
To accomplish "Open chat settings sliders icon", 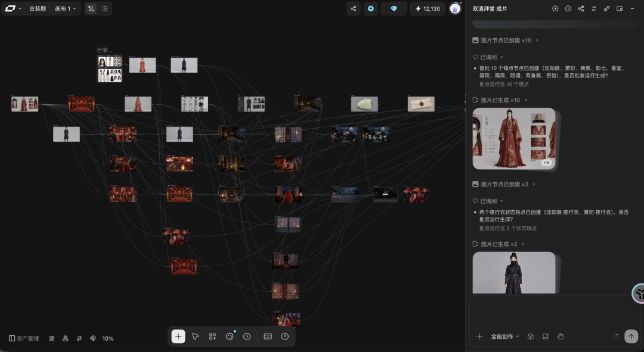I will [594, 8].
